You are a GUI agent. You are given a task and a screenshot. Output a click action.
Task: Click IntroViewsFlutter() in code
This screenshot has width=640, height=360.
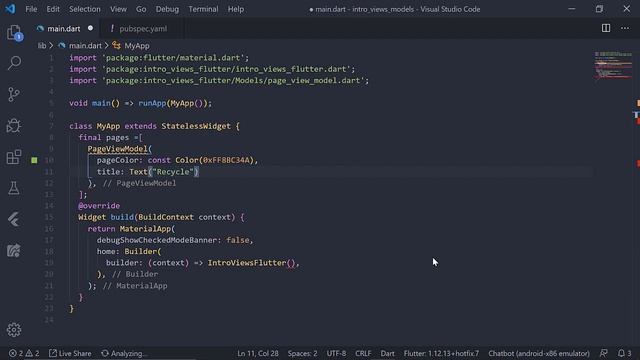pos(251,262)
